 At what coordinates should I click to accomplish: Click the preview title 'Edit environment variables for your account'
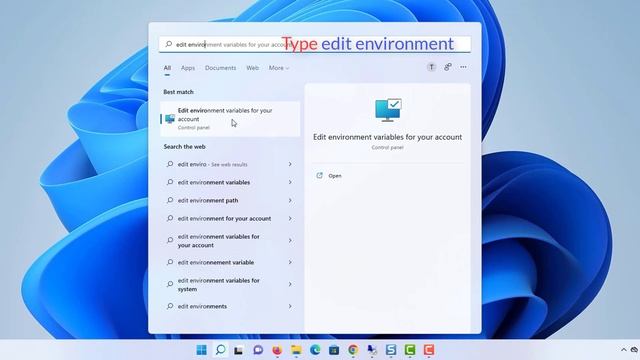pyautogui.click(x=388, y=137)
